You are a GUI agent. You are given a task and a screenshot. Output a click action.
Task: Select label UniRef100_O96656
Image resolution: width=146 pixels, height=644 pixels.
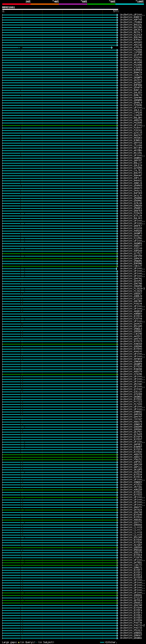point(131,286)
